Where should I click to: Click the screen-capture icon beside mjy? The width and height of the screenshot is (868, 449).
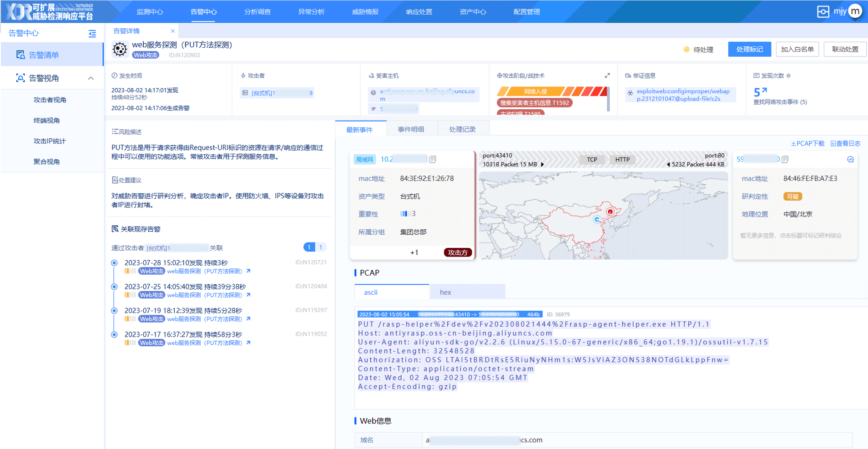coord(823,11)
